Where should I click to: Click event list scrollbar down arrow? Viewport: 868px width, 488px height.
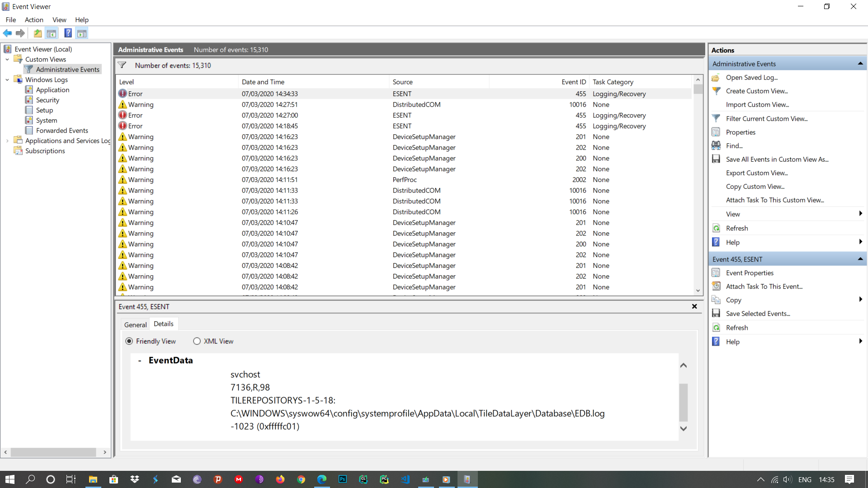tap(698, 291)
